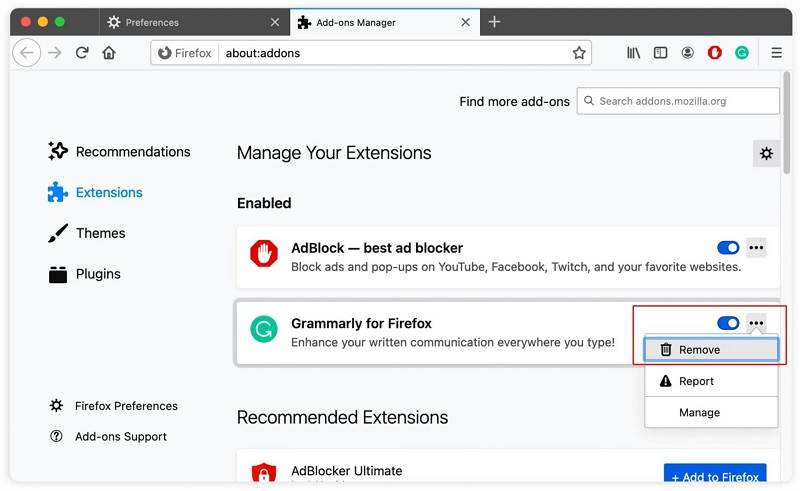Open the extensions tools gear menu
Viewport: 800px width, 491px height.
point(766,153)
